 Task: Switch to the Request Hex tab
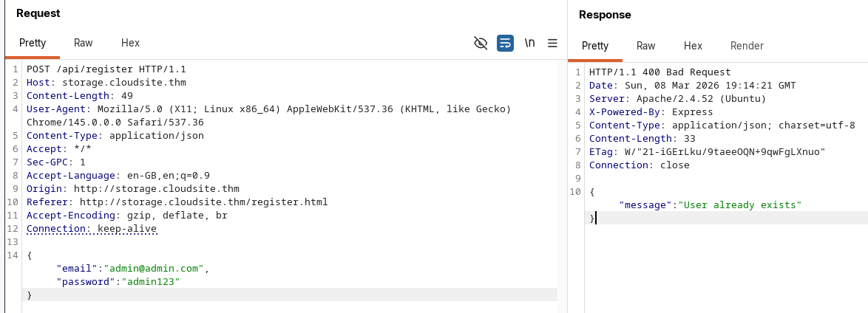point(130,44)
